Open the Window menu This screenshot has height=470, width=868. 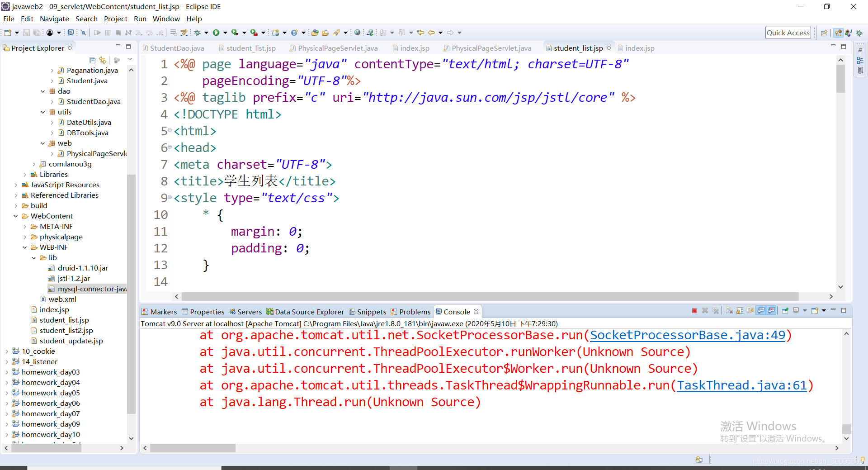[x=166, y=19]
